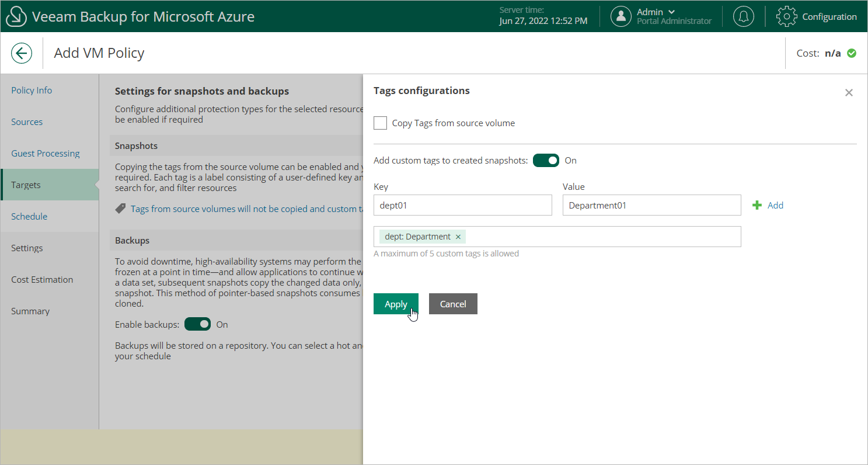The height and width of the screenshot is (465, 868).
Task: Click inside the custom tags list box
Action: [557, 237]
